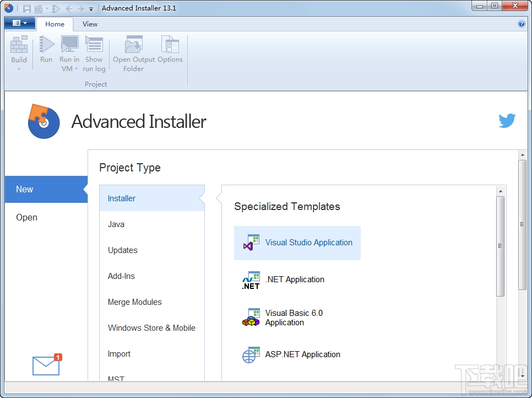Select the Updates project type
The height and width of the screenshot is (398, 532).
coord(151,250)
